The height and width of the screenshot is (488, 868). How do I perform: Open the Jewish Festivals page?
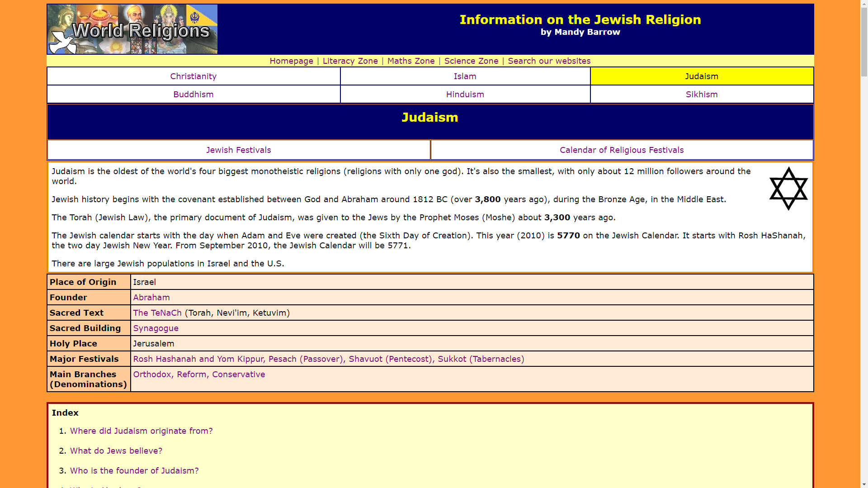pyautogui.click(x=238, y=150)
